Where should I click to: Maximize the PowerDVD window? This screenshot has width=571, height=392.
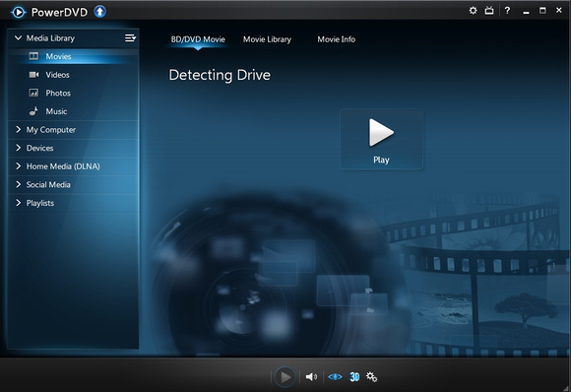(x=542, y=11)
